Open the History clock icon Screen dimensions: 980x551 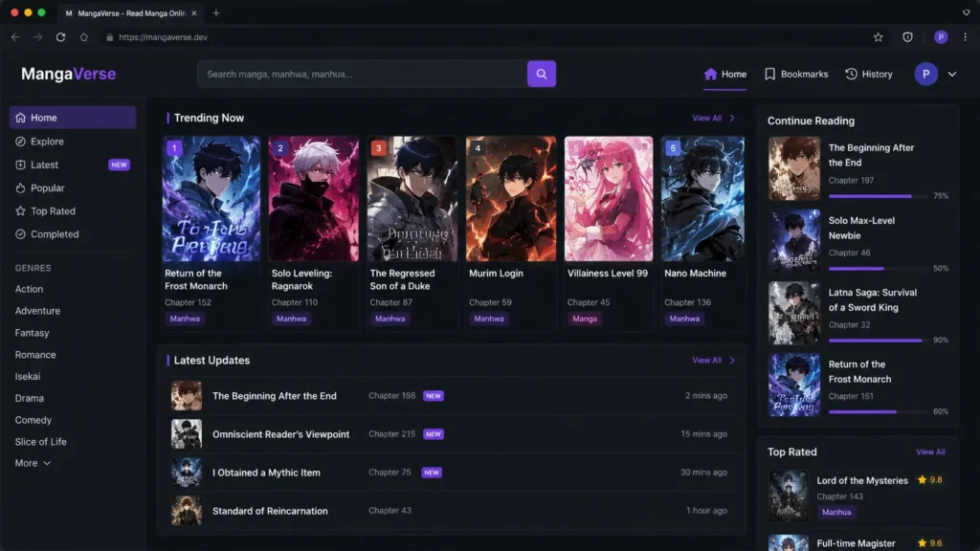coord(851,74)
